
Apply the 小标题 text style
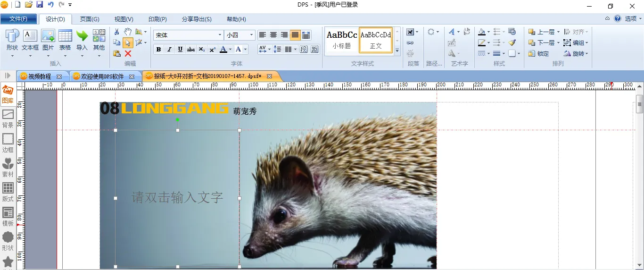point(342,40)
